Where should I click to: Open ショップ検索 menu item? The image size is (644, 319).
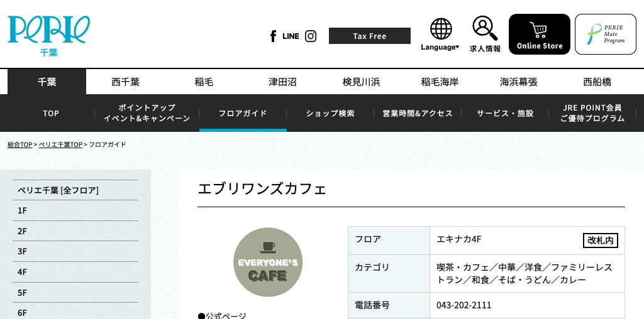[x=330, y=113]
